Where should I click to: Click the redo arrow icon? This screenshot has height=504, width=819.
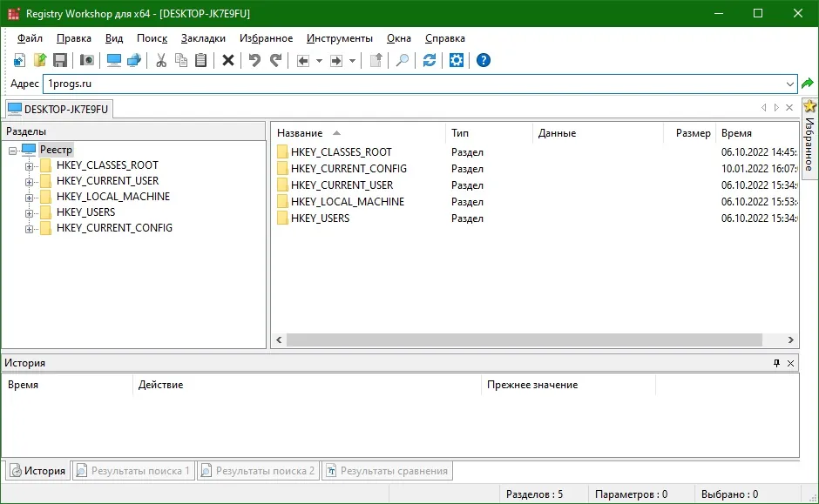pos(275,61)
